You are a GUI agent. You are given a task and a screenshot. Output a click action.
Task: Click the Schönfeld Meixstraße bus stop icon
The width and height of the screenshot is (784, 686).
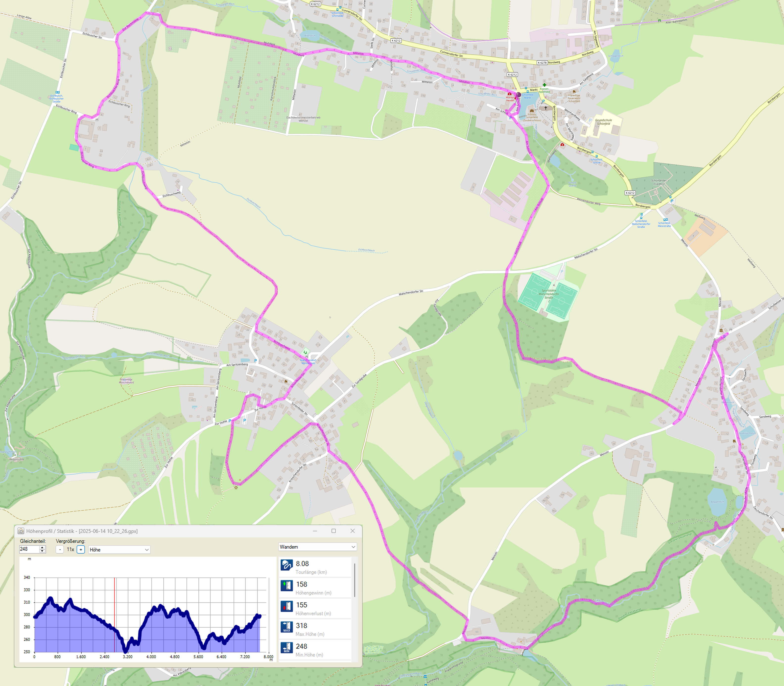click(x=665, y=220)
